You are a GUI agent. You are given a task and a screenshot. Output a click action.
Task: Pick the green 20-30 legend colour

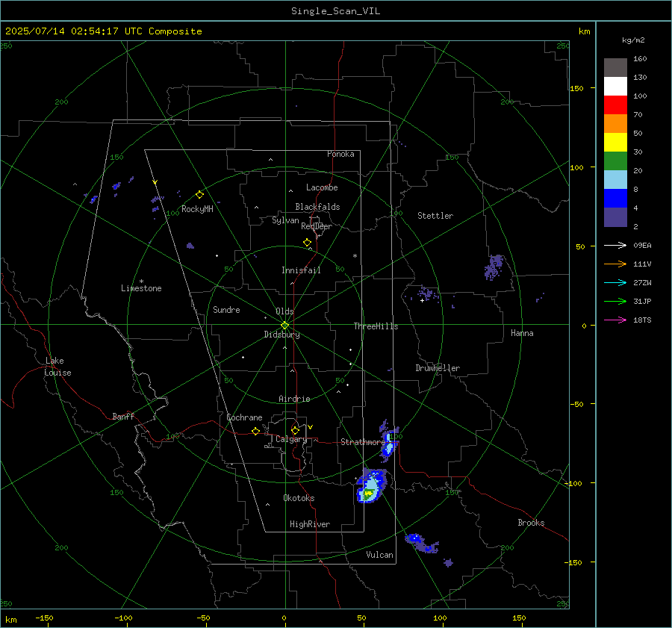click(615, 161)
